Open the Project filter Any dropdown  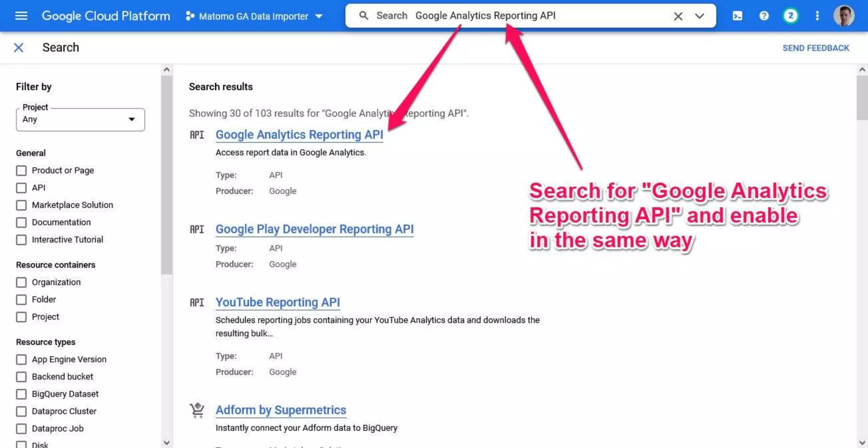point(81,119)
